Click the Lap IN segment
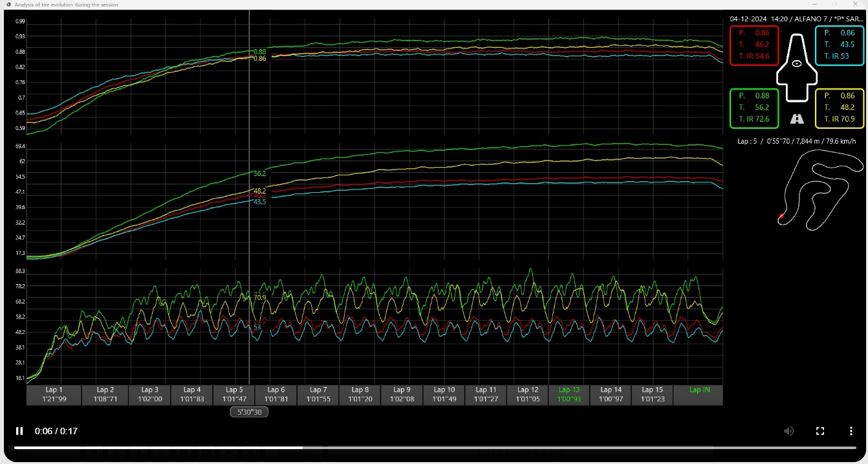868x464 pixels. (699, 395)
